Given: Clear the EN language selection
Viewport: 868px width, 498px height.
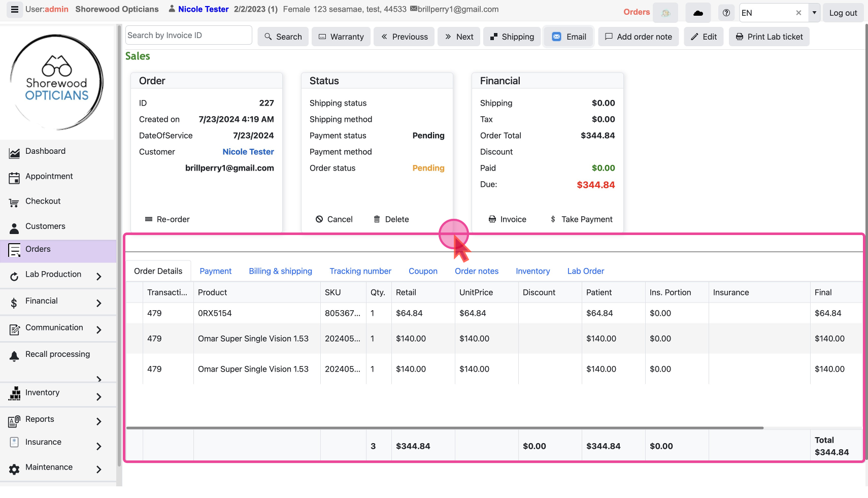Looking at the screenshot, I should (798, 13).
